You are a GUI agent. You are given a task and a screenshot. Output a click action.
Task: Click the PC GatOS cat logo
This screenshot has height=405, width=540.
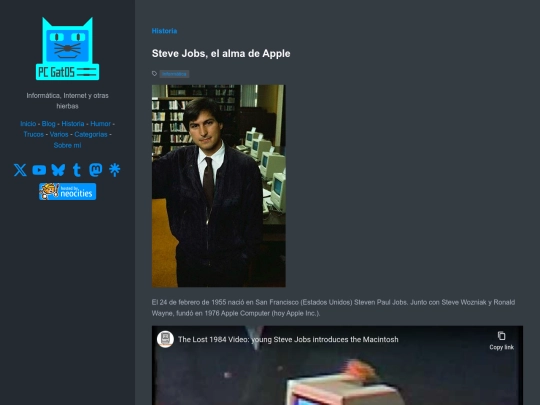tap(68, 49)
